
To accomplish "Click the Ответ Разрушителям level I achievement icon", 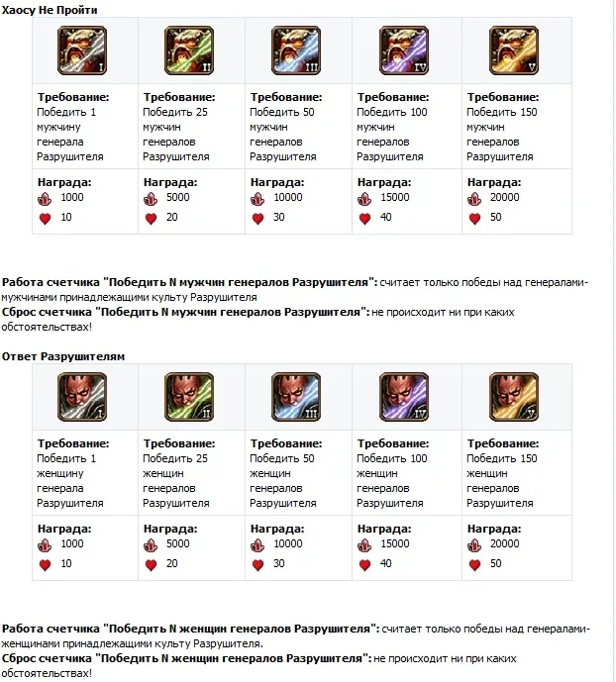I will (x=82, y=397).
